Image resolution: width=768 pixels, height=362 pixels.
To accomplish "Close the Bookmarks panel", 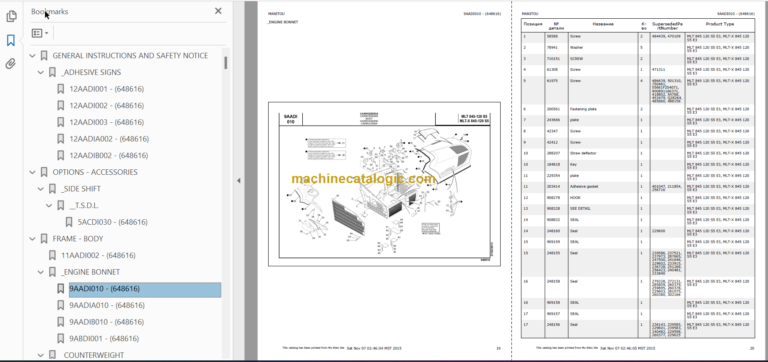I will tap(218, 11).
